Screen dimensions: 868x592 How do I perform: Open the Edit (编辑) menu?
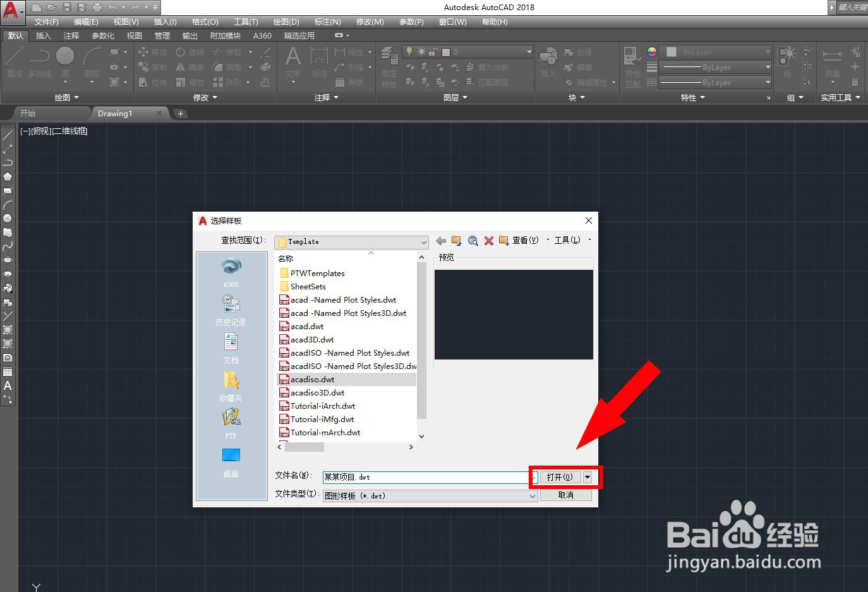86,22
